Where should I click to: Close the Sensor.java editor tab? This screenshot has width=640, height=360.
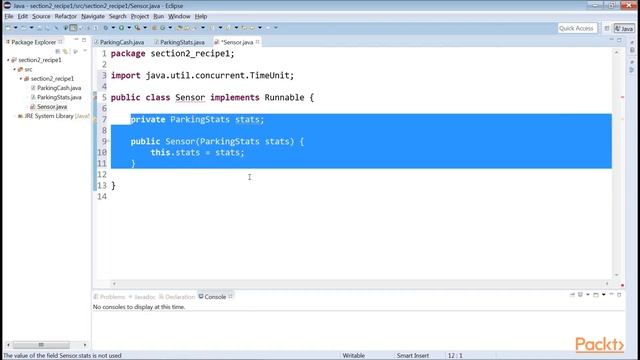pos(258,42)
